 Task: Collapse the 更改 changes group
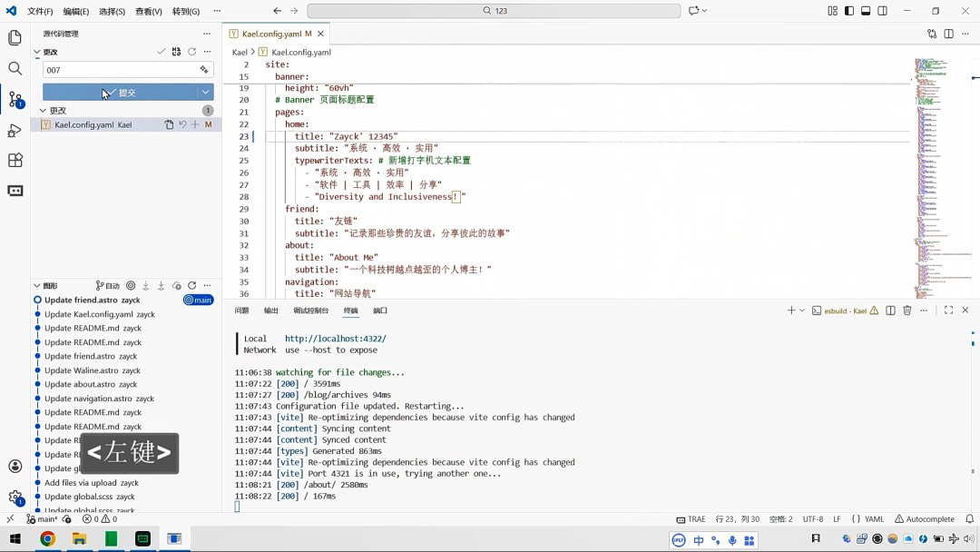[x=42, y=111]
